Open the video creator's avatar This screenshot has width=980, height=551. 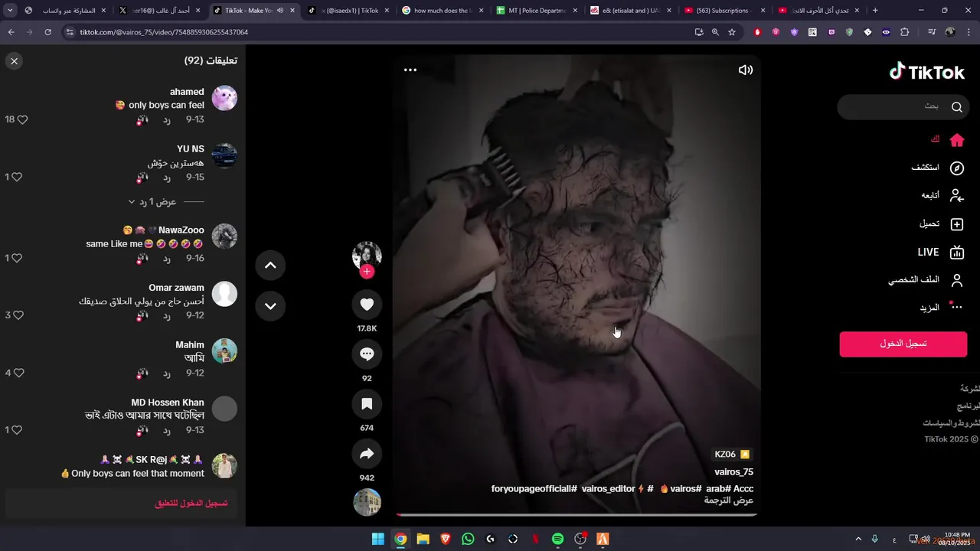coord(367,256)
